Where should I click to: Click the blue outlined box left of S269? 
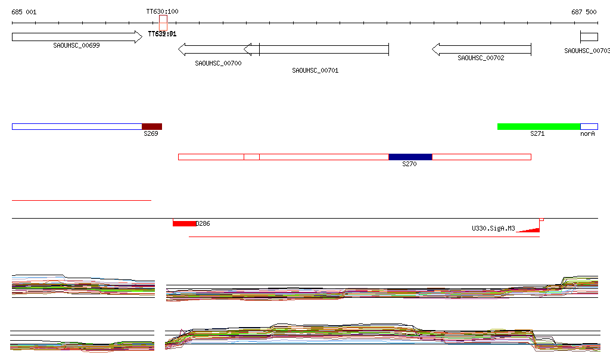coord(77,126)
